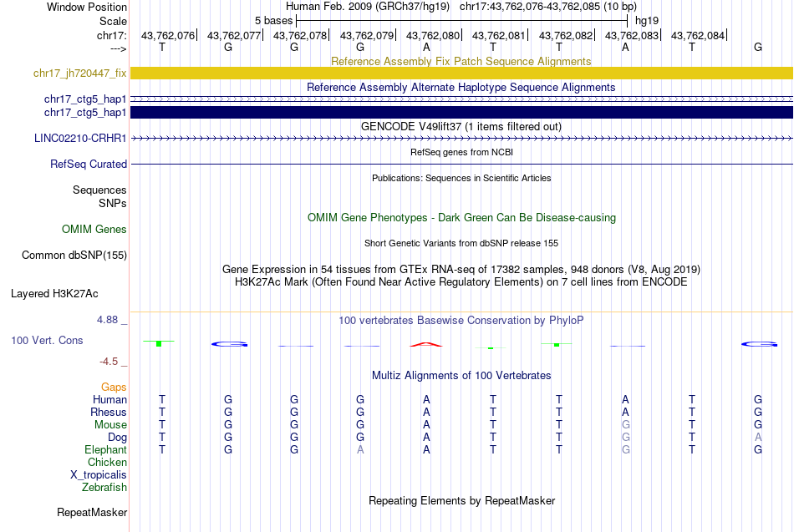
Task: Click the red A PhyloP conservation glyph
Action: [x=426, y=345]
